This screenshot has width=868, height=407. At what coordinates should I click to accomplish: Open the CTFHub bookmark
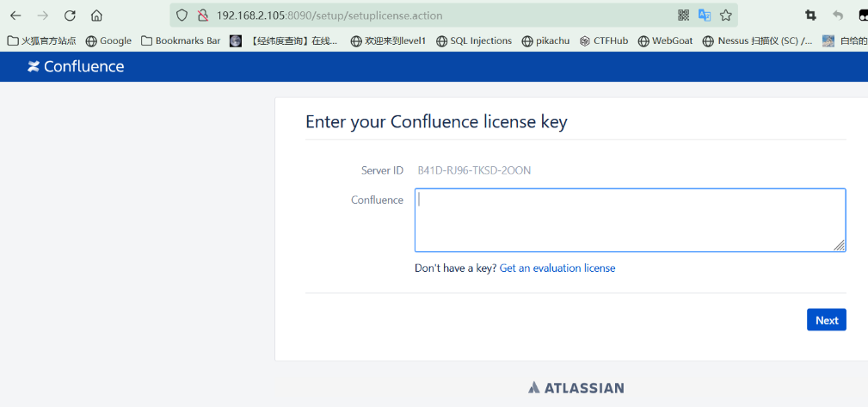click(604, 40)
